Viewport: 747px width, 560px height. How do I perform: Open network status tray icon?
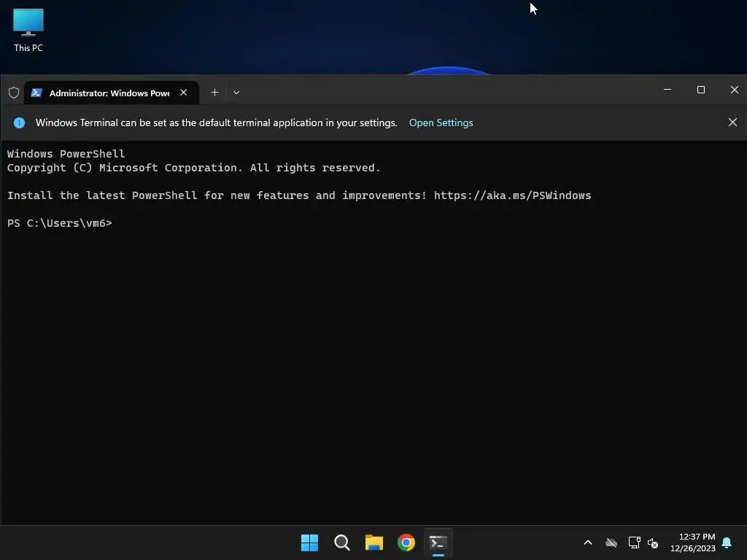pyautogui.click(x=634, y=542)
